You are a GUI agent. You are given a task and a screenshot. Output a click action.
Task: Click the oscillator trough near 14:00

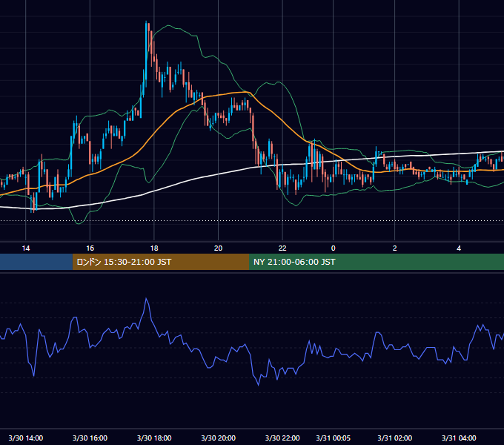(x=34, y=375)
